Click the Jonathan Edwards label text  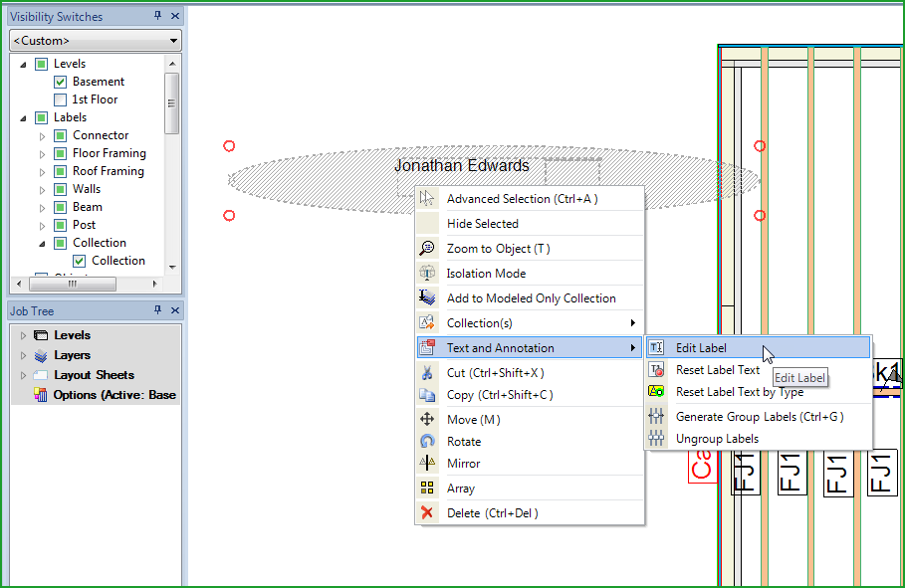point(462,165)
